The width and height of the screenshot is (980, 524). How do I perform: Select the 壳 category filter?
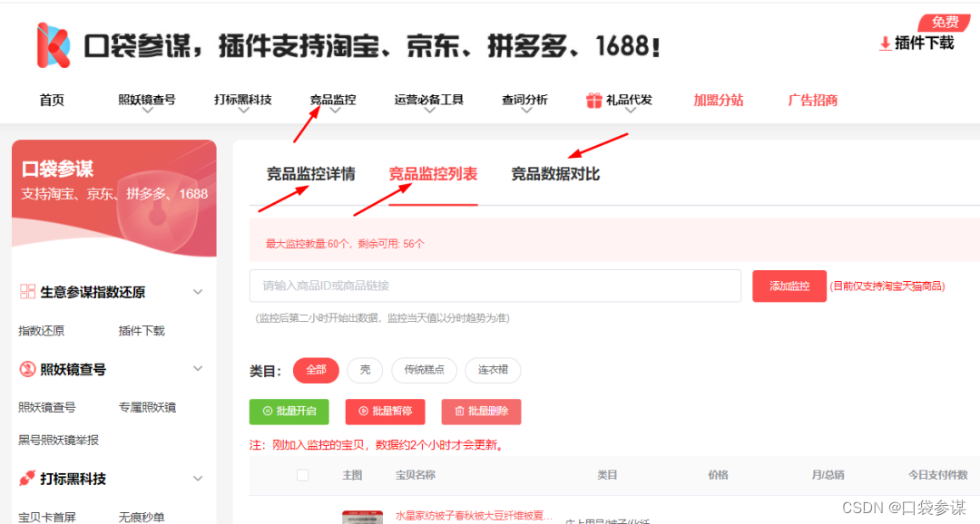(x=365, y=370)
